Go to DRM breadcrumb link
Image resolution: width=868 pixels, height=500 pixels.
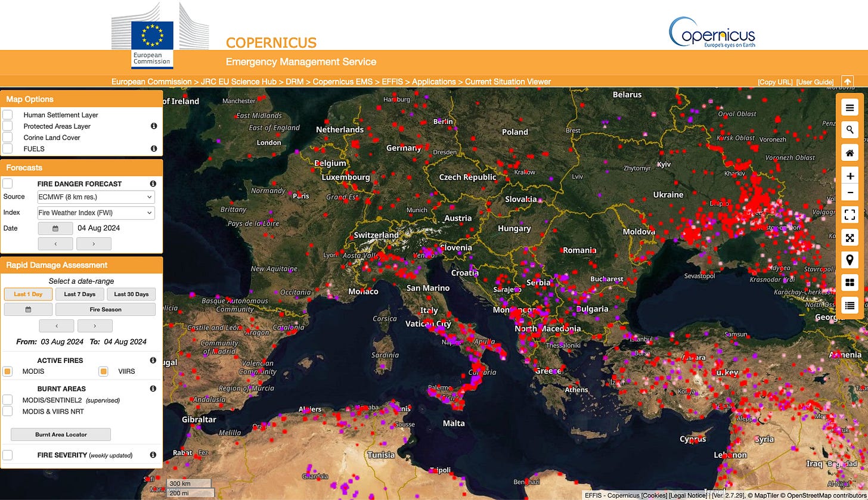tap(294, 82)
